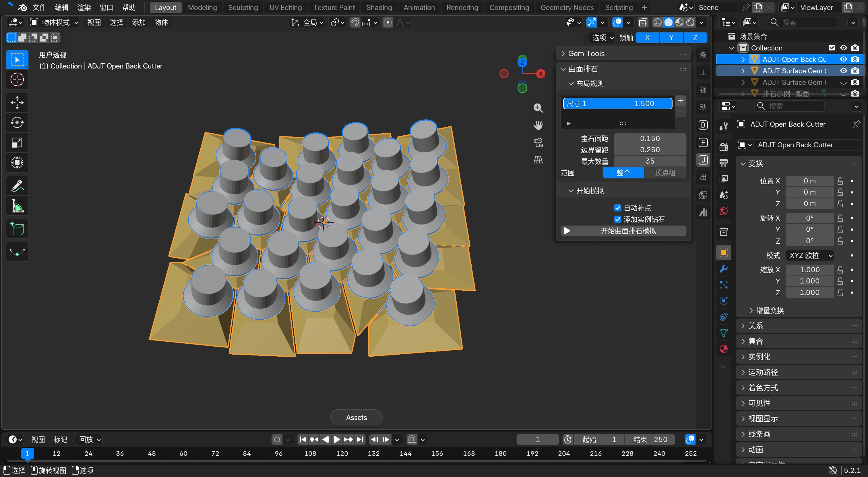Open the Modifiers wrench properties tab
868x477 pixels.
[723, 268]
